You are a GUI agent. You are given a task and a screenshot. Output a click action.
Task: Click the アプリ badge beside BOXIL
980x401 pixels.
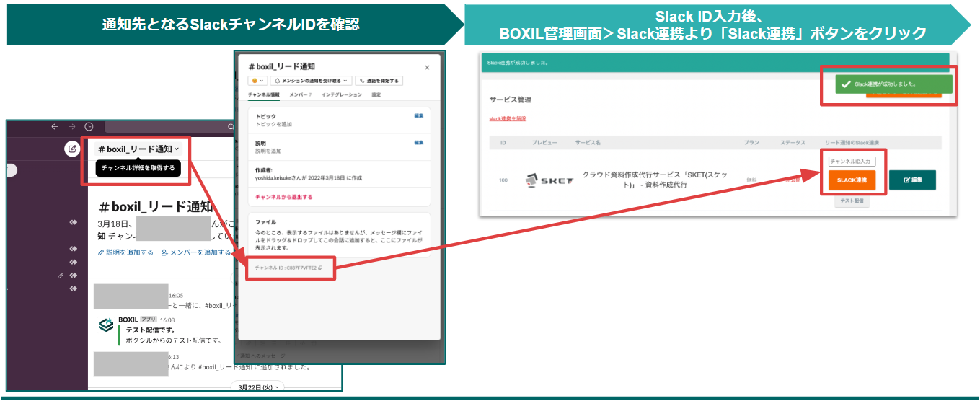coord(148,319)
